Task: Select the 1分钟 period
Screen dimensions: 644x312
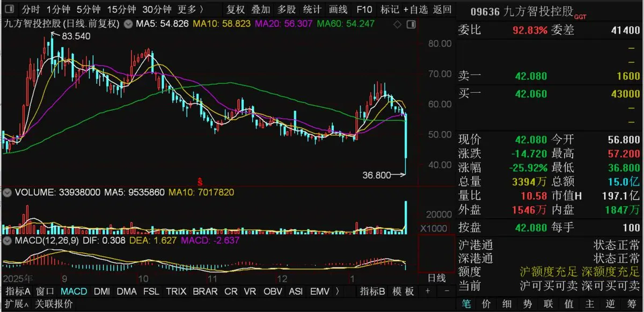Action: tap(58, 10)
